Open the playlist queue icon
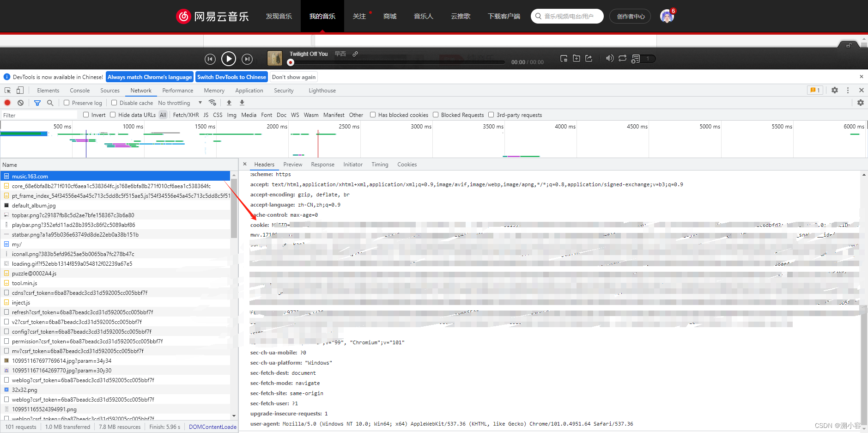The image size is (868, 433). pos(636,59)
